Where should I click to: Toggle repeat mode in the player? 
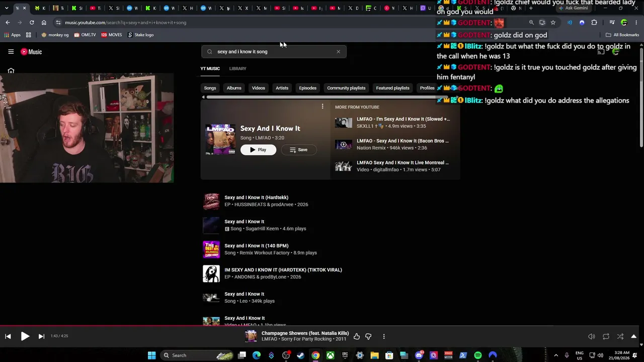coord(606,336)
